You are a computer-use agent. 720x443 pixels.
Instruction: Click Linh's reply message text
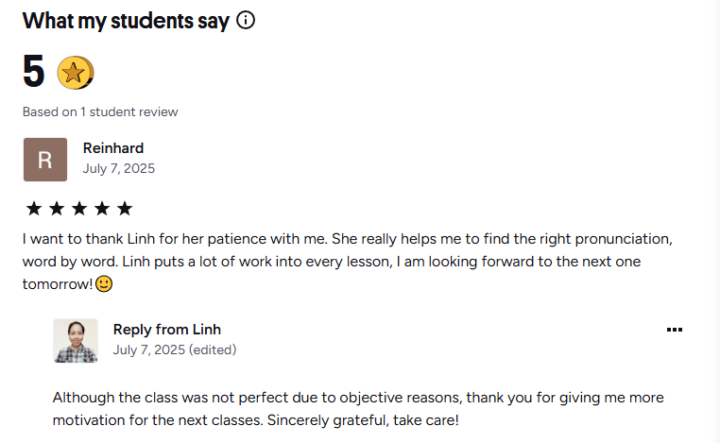pos(357,408)
